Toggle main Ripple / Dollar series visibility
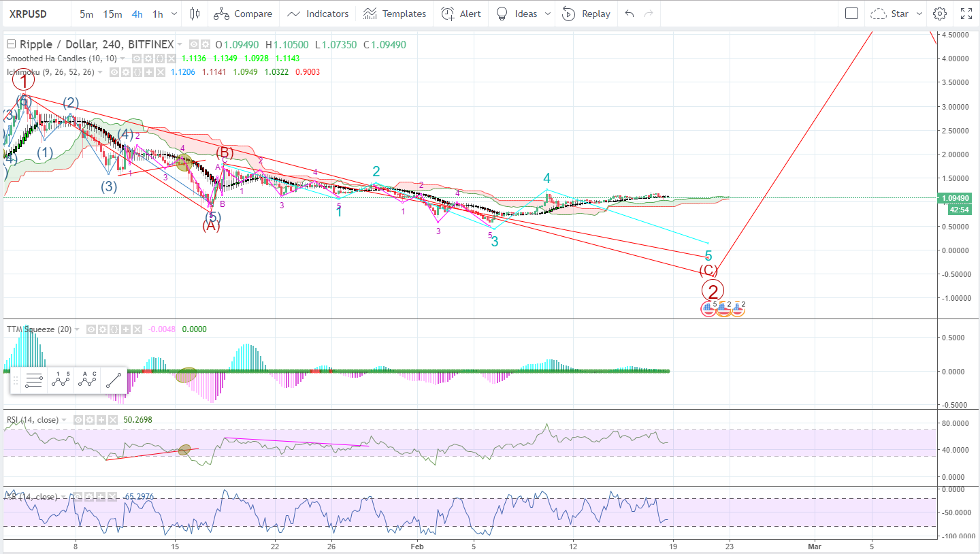Image resolution: width=980 pixels, height=554 pixels. (194, 44)
